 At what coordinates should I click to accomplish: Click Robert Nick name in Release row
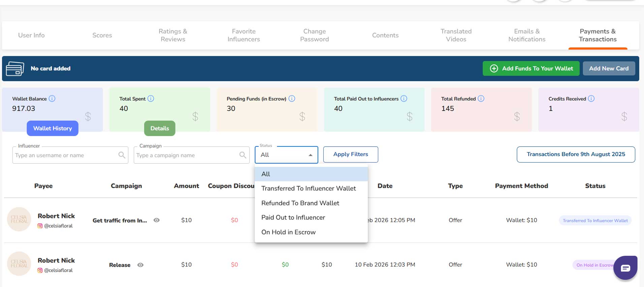pos(56,260)
